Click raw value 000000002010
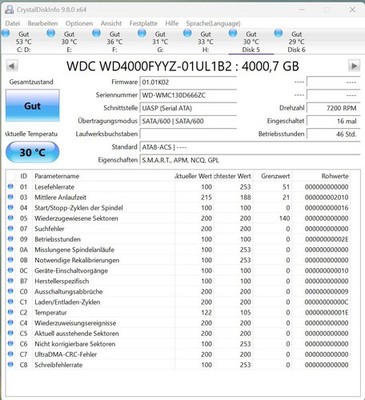This screenshot has width=365, height=400. coord(326,197)
